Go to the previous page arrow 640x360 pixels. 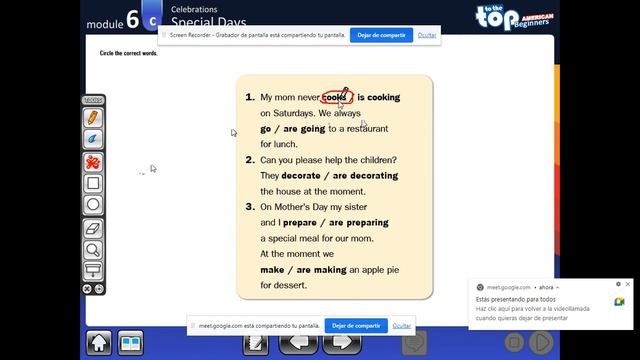click(x=298, y=343)
